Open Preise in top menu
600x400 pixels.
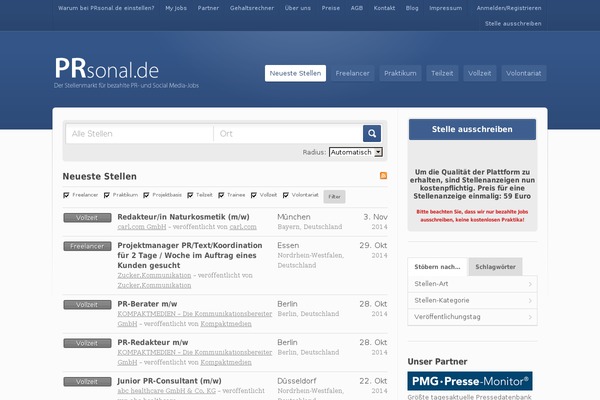click(x=331, y=8)
